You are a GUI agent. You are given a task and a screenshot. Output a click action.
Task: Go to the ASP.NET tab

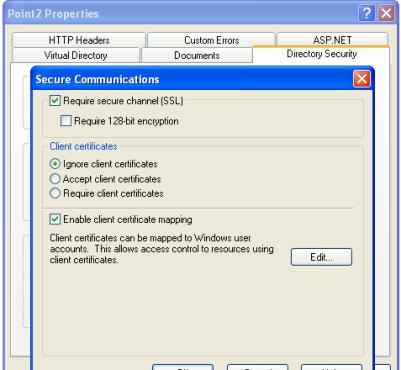332,40
